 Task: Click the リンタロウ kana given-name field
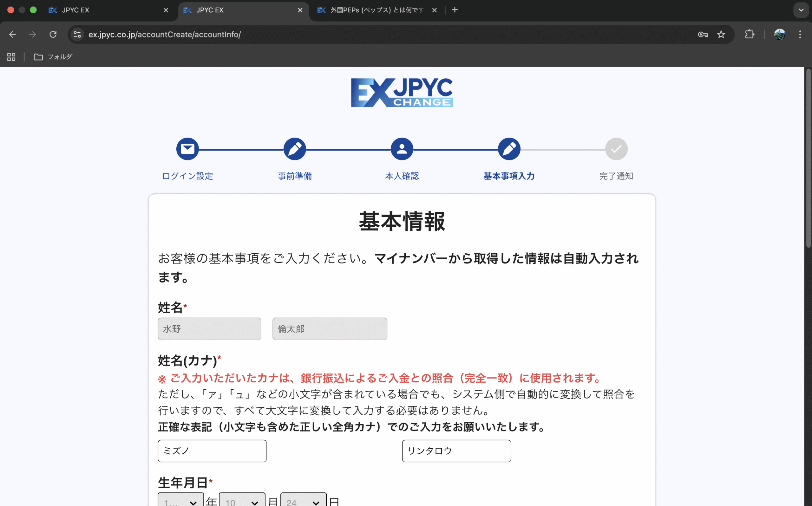click(456, 451)
